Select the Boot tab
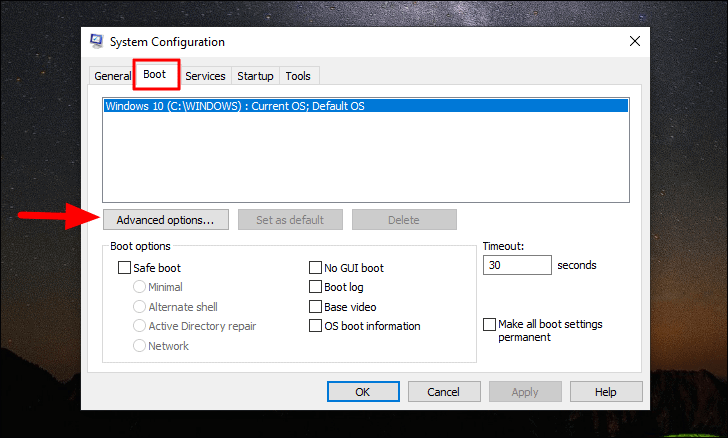This screenshot has height=438, width=728. [x=155, y=74]
